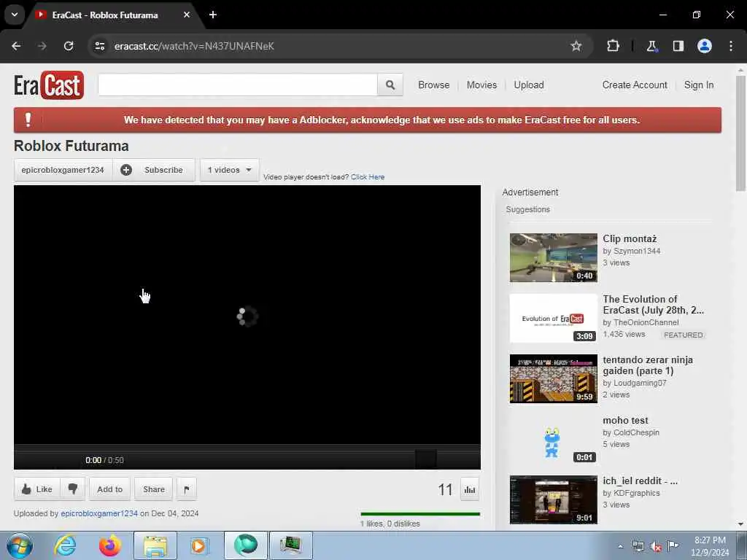Toggle the browser side panel icon
Viewport: 747px width, 560px height.
tap(678, 46)
